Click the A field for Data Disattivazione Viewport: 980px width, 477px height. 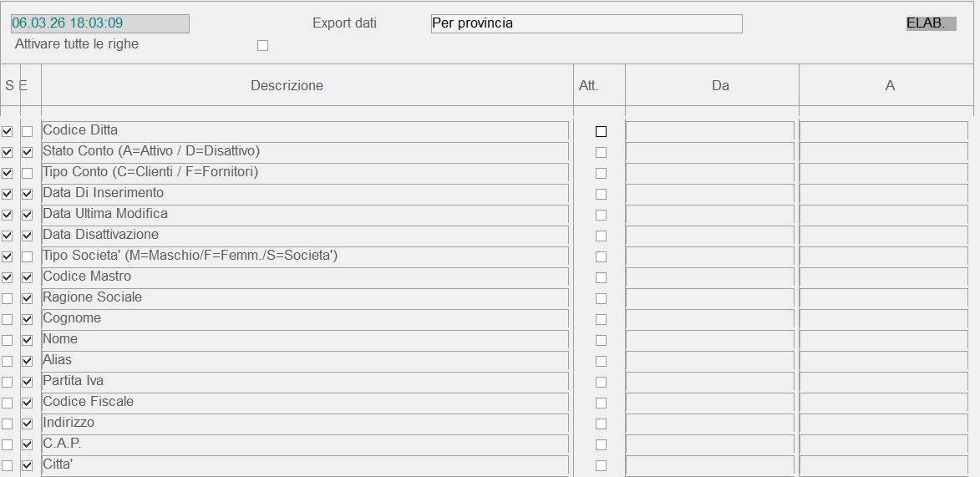[x=884, y=236]
